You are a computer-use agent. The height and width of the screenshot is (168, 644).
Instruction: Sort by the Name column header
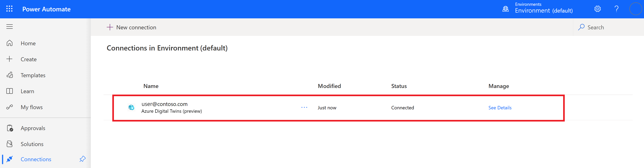pyautogui.click(x=151, y=86)
